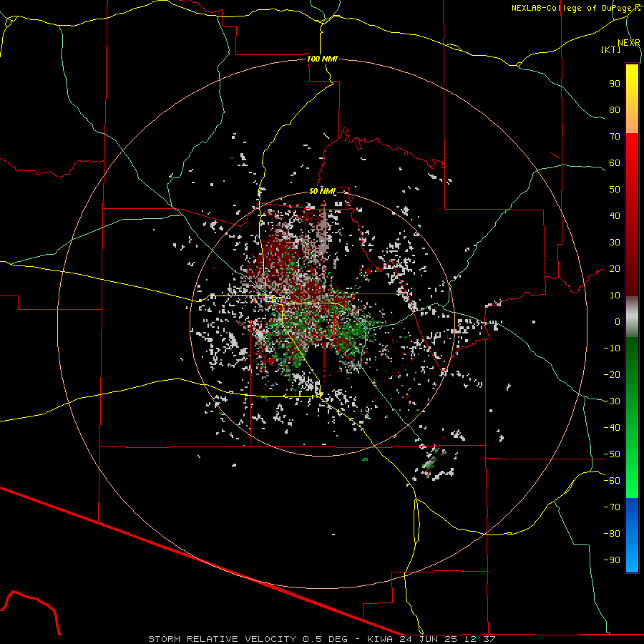
Task: Click the KIWA radar site identifier
Action: pos(381,639)
